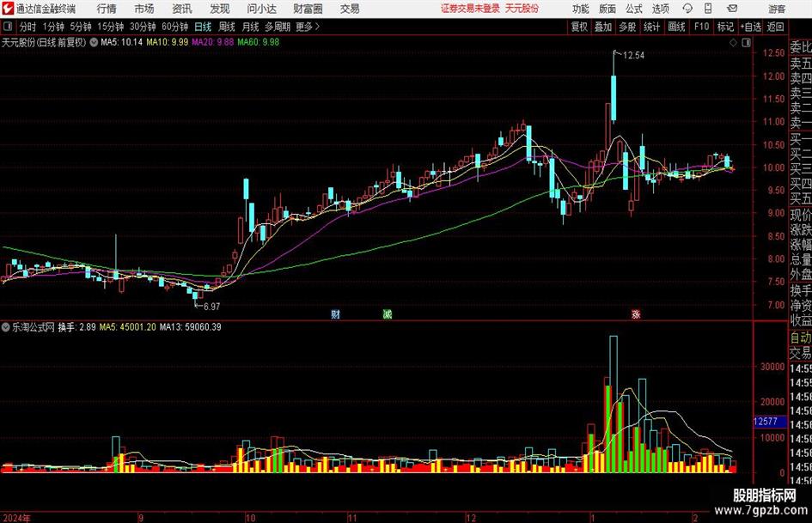The width and height of the screenshot is (812, 523).
Task: Switch to the 5分钟 period tab
Action: tap(81, 27)
